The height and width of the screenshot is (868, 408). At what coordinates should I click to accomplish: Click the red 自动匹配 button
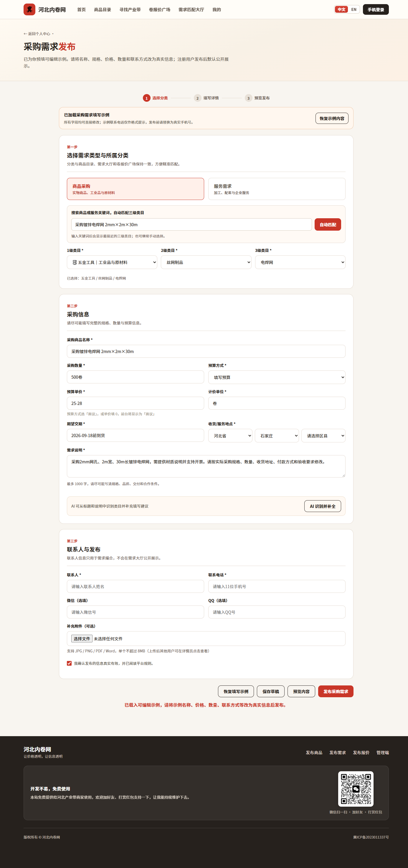[328, 224]
